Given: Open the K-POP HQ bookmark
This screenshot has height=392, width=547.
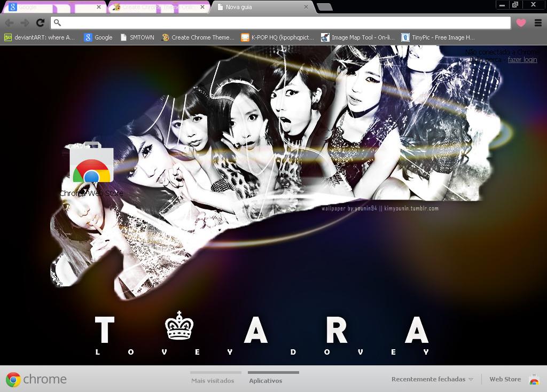Looking at the screenshot, I should (x=278, y=37).
